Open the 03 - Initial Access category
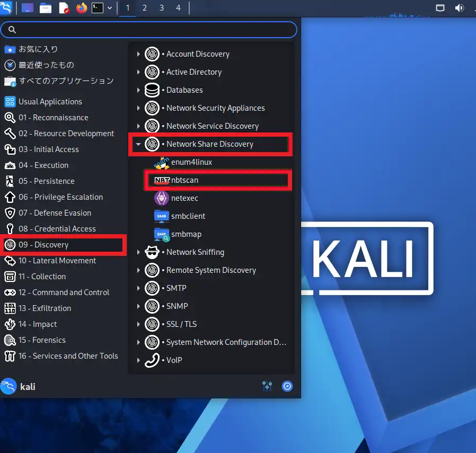The width and height of the screenshot is (476, 453). pos(64,149)
